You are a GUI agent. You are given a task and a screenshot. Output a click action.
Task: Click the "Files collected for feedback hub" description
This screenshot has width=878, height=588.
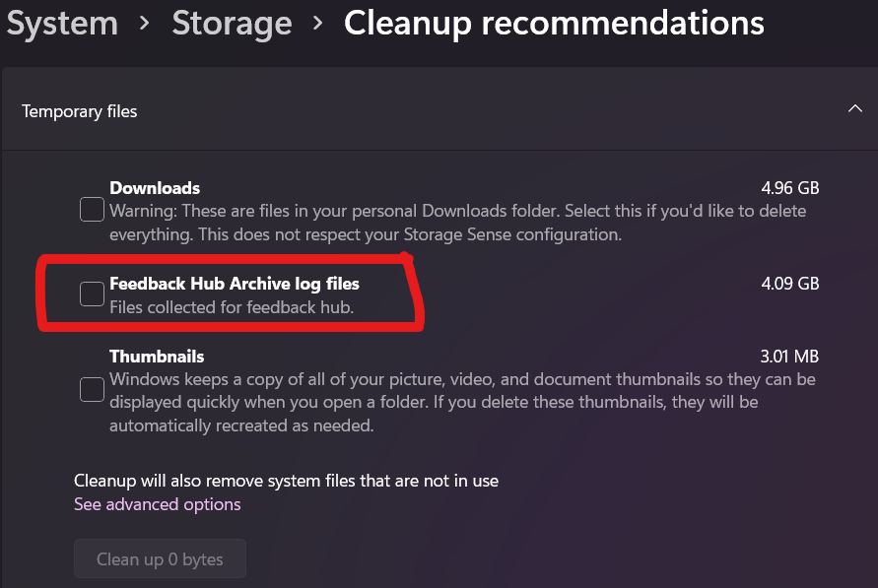coord(231,307)
